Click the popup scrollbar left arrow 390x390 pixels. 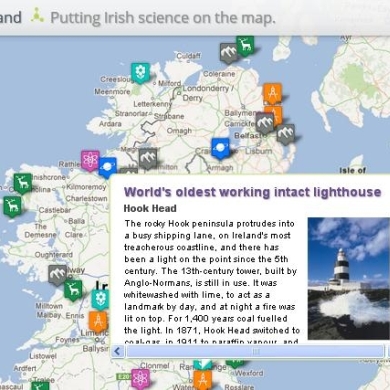pos(118,351)
